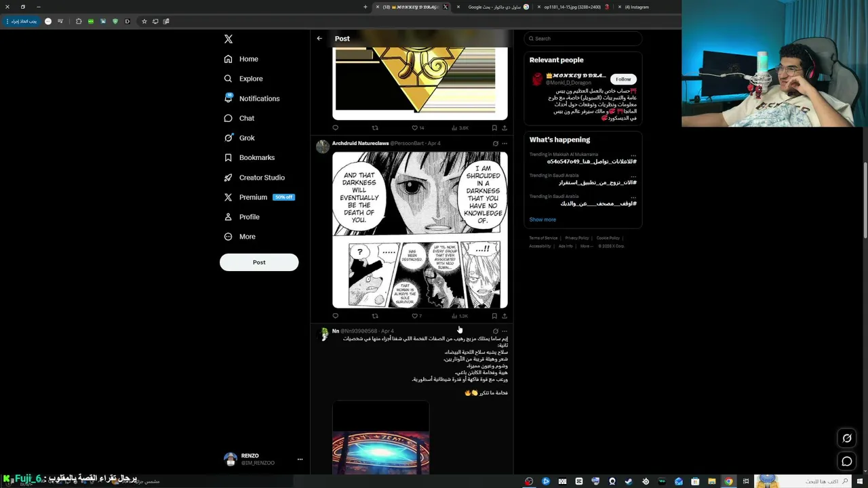Open Creator Studio in the sidebar
Viewport: 868px width, 488px height.
click(254, 178)
